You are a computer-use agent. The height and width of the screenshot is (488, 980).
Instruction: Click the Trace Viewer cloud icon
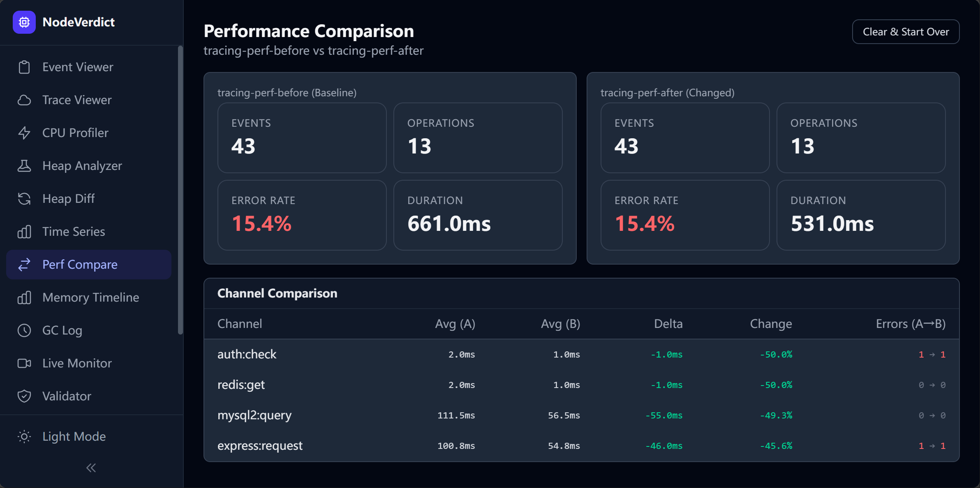click(x=24, y=100)
